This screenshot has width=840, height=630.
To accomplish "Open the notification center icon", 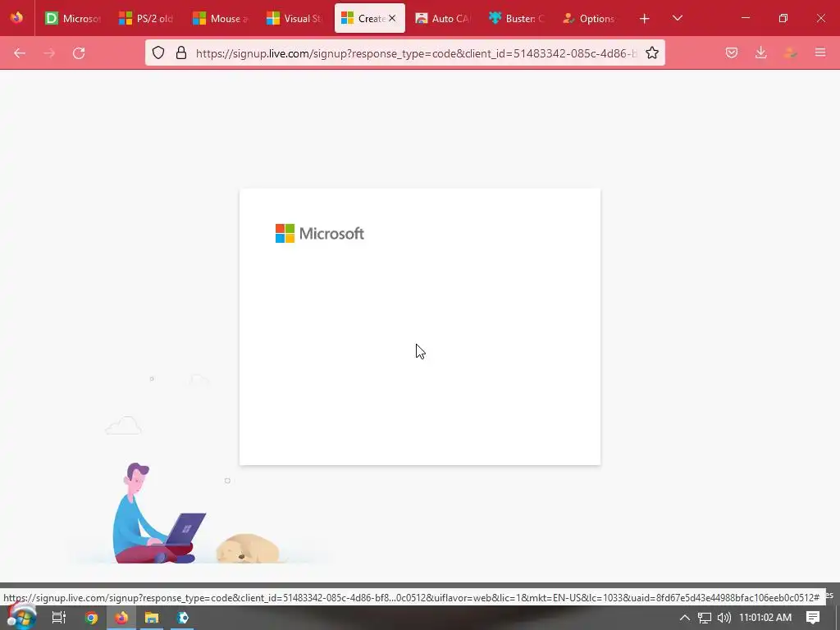I will click(813, 618).
